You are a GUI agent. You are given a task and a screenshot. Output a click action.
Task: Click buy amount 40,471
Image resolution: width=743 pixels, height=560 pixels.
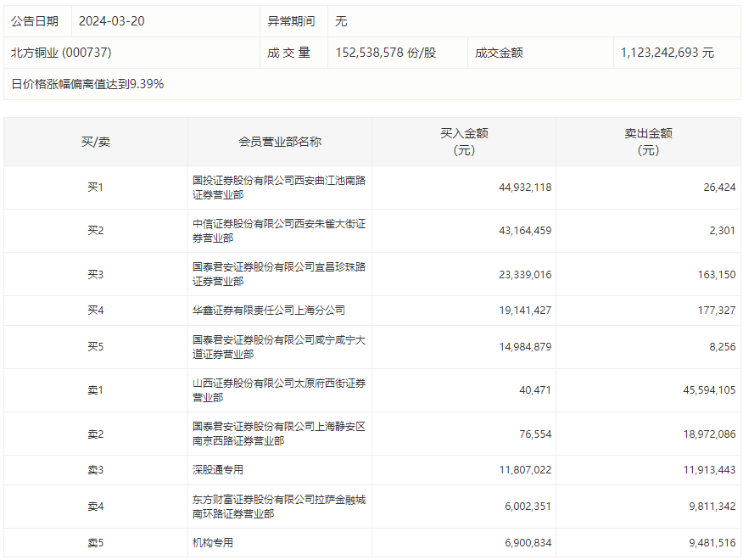(535, 390)
